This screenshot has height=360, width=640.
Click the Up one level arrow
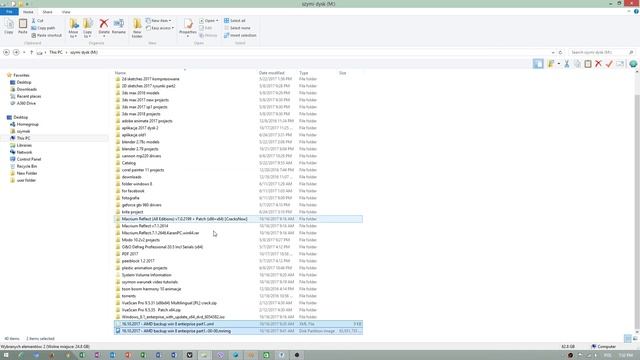(31, 52)
